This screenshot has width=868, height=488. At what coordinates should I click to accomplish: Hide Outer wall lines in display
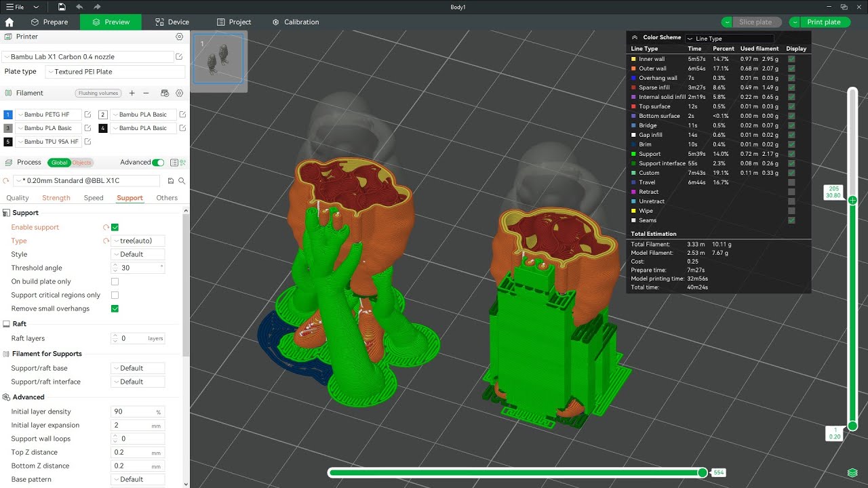791,68
